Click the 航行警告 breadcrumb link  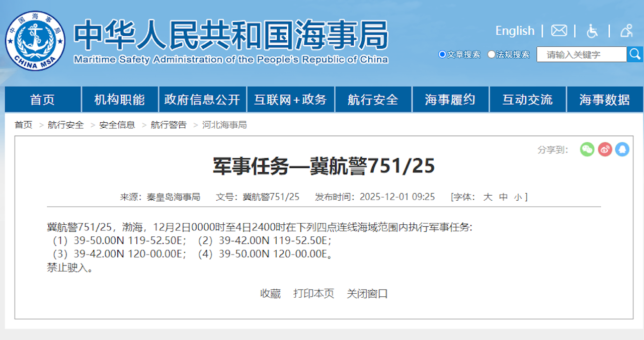(x=169, y=125)
